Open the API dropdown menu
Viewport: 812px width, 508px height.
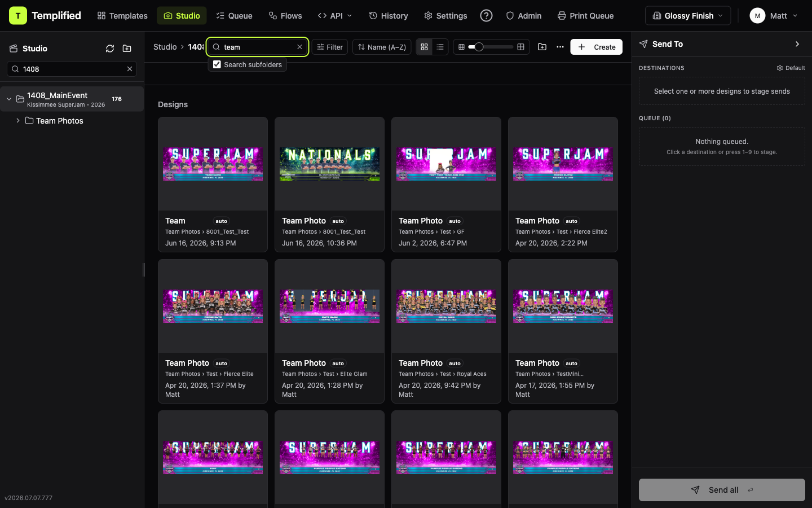335,16
